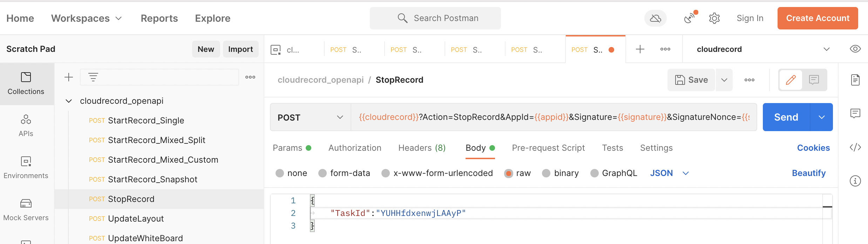The image size is (868, 244).
Task: Click the filter icon in collections search
Action: tap(93, 77)
